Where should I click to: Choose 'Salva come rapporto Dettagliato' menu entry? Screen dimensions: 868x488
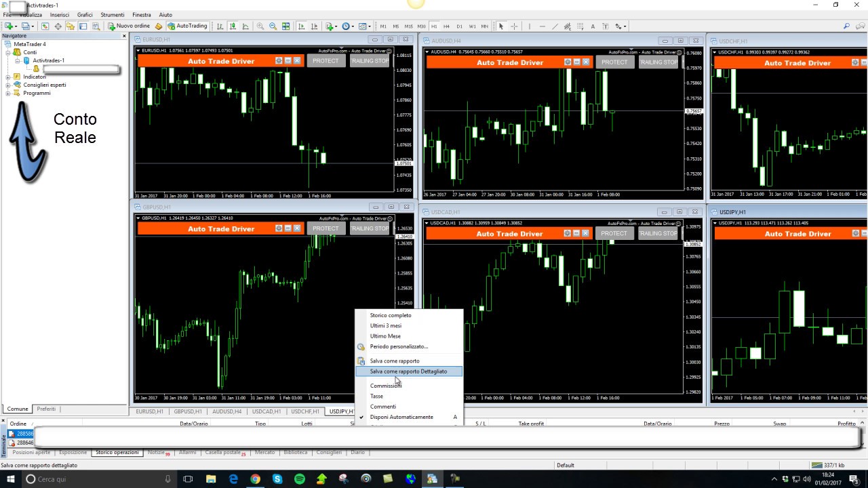click(409, 371)
